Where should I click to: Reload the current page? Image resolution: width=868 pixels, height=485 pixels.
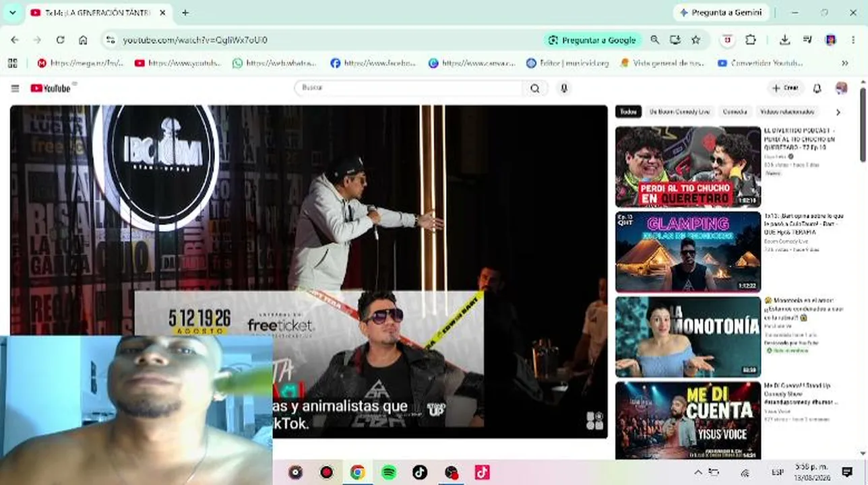point(60,40)
